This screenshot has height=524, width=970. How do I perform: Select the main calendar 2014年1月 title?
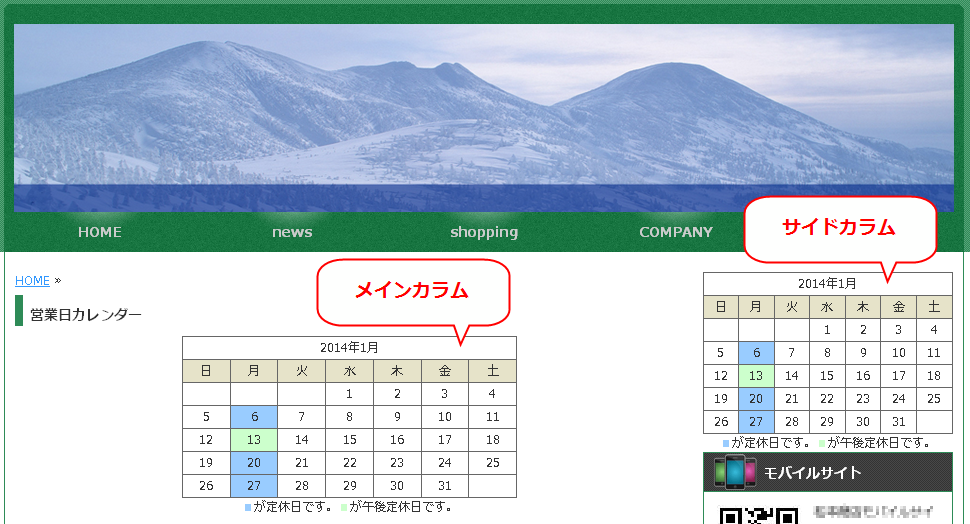click(x=349, y=348)
